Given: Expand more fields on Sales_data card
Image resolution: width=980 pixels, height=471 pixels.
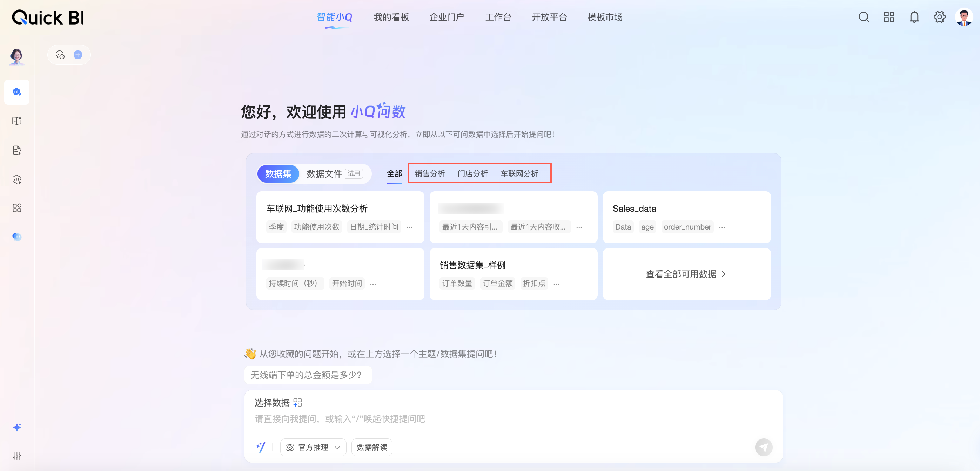Looking at the screenshot, I should (722, 227).
